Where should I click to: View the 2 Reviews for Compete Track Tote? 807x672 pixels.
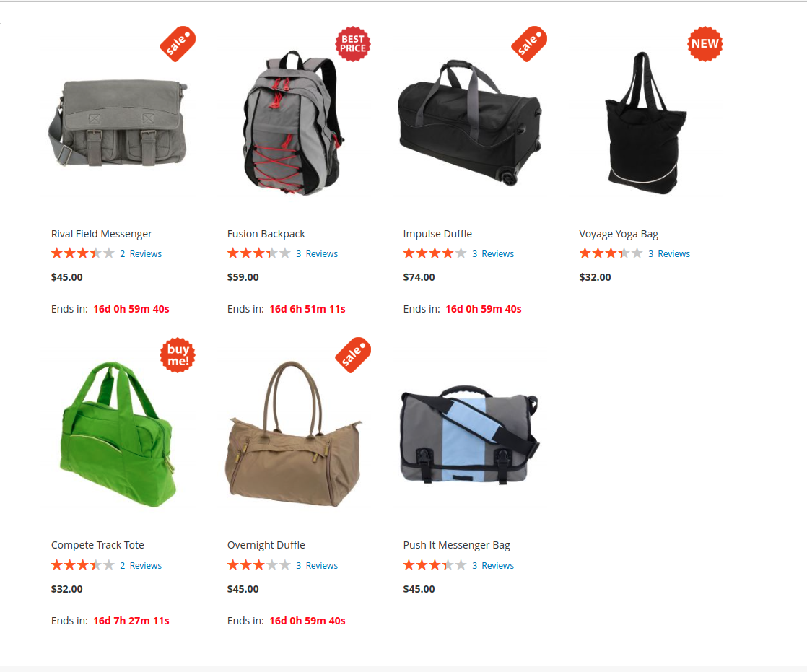tap(141, 565)
